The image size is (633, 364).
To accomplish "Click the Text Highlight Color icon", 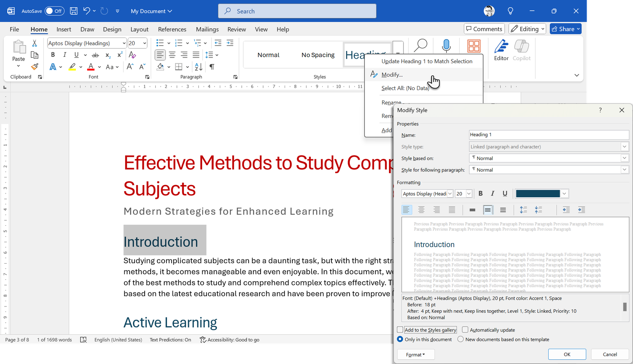I will (72, 67).
